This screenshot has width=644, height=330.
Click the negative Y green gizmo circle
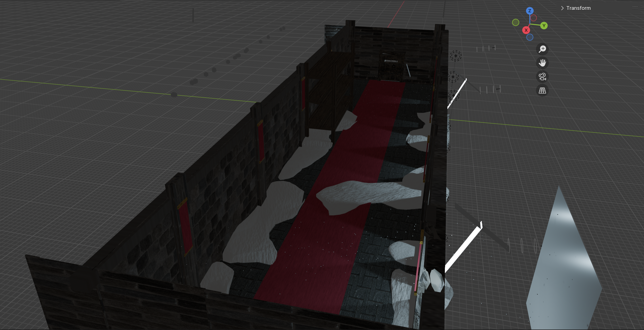[515, 23]
